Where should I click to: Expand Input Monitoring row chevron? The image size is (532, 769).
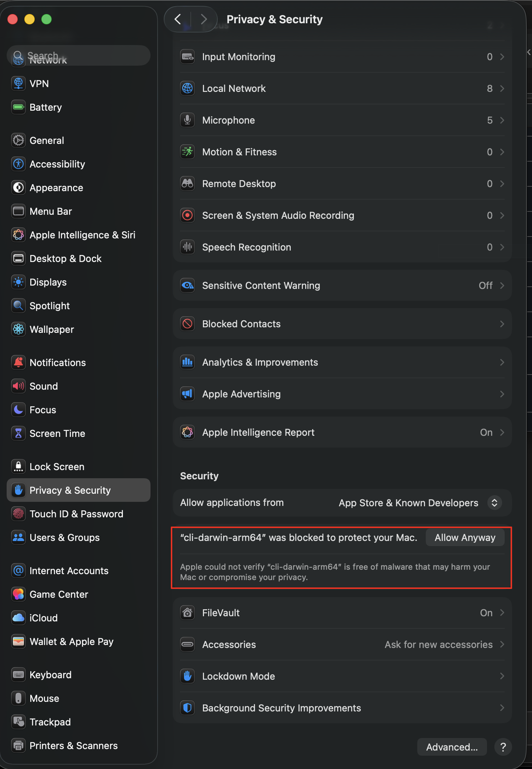pyautogui.click(x=502, y=57)
